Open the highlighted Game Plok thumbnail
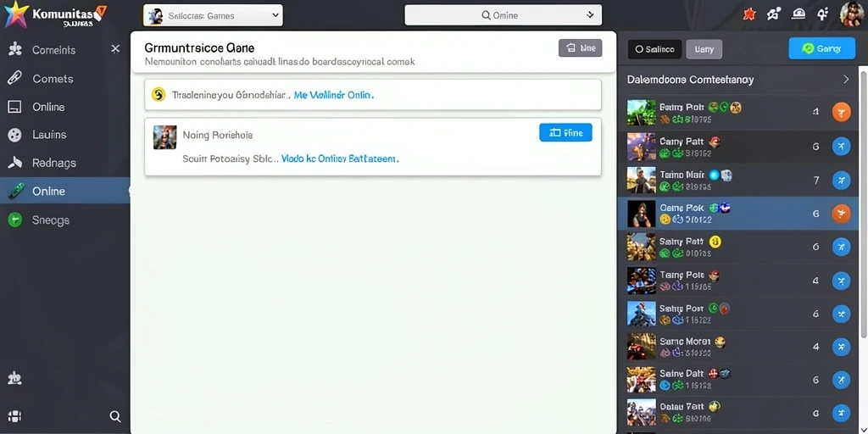The height and width of the screenshot is (434, 868). [641, 213]
